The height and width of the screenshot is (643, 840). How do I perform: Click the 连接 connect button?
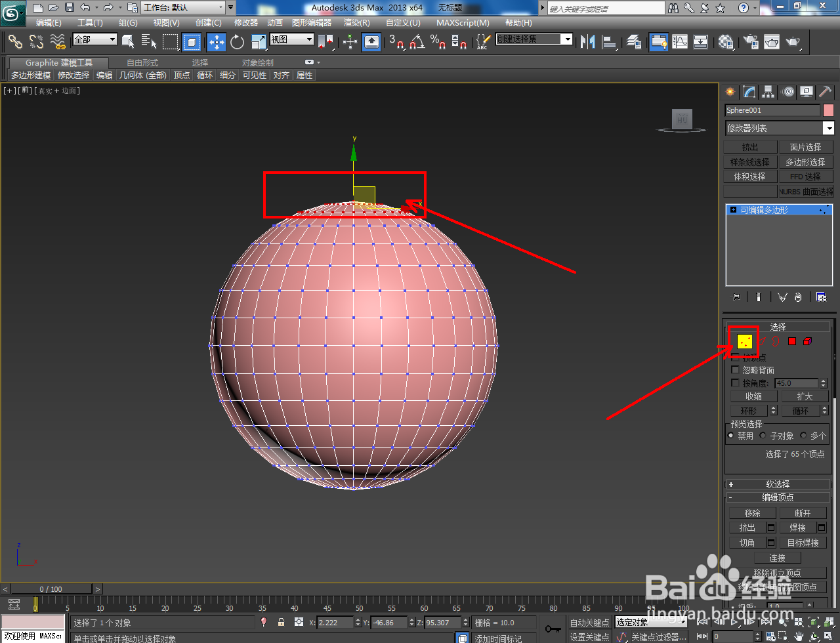tap(778, 558)
